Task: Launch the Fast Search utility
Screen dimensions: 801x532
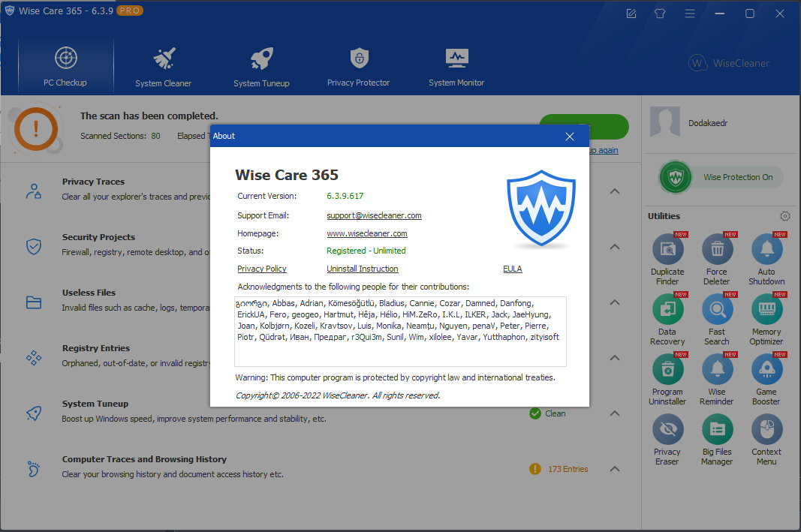Action: [717, 320]
